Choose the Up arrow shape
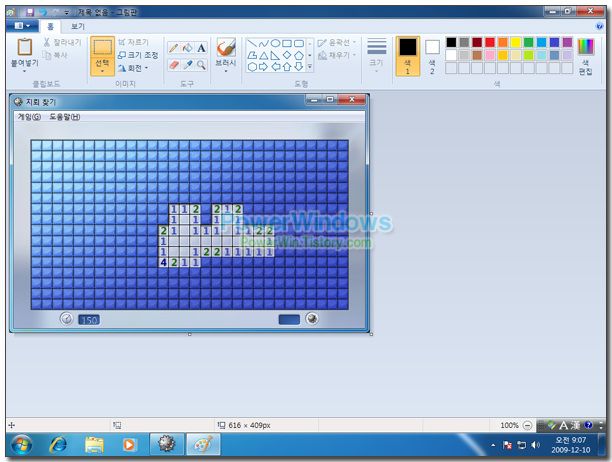The height and width of the screenshot is (462, 612). coord(287,67)
